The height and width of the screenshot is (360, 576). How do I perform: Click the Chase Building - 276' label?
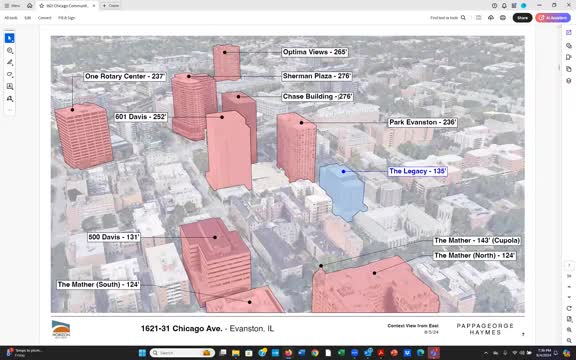click(317, 97)
